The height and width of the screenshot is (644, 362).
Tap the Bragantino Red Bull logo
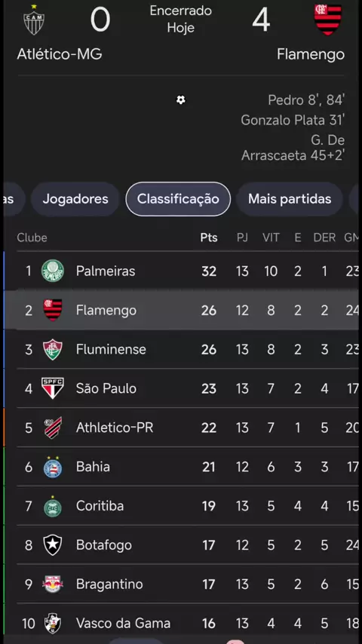[x=53, y=584]
